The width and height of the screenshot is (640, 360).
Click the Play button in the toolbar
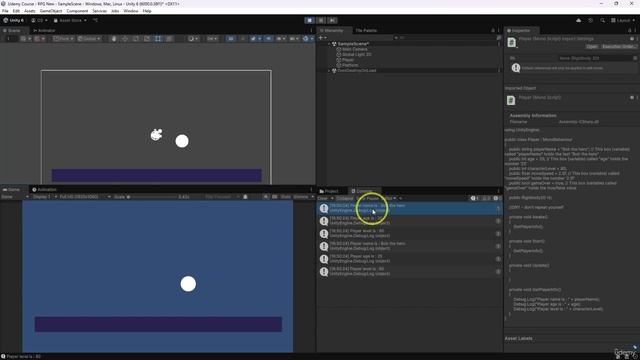coord(309,20)
